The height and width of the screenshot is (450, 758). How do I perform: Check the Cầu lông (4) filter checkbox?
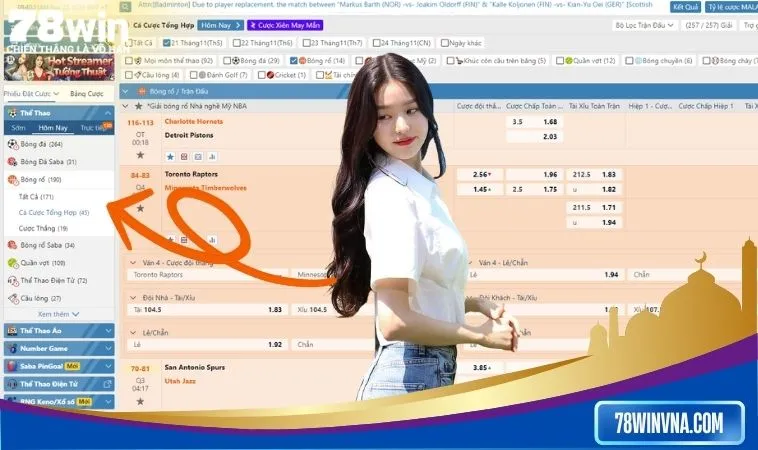pyautogui.click(x=129, y=75)
